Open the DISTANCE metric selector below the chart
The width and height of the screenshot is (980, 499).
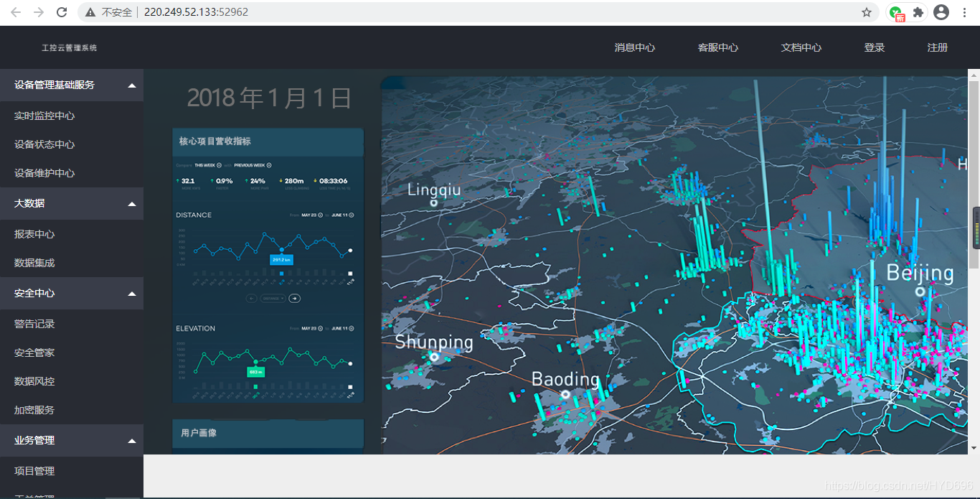click(273, 298)
